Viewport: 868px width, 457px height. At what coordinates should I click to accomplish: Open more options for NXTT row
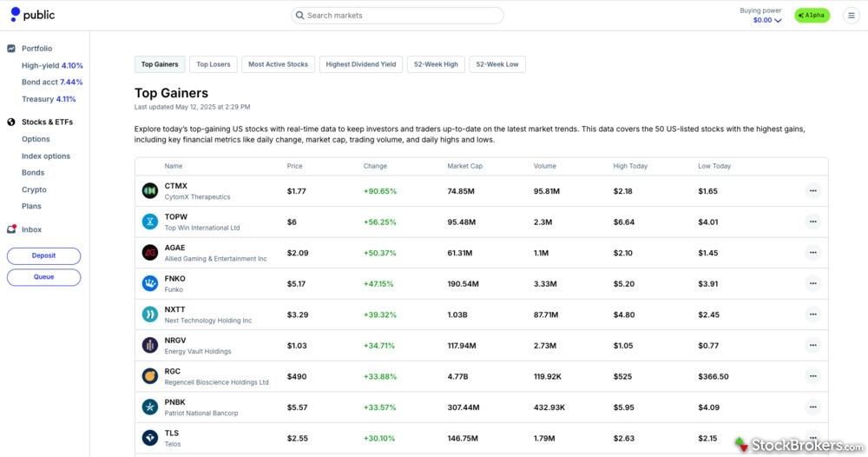812,315
